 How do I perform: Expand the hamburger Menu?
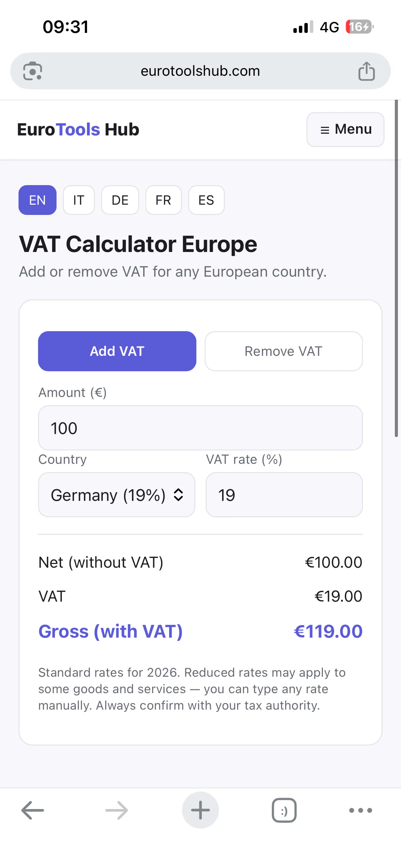(x=345, y=130)
